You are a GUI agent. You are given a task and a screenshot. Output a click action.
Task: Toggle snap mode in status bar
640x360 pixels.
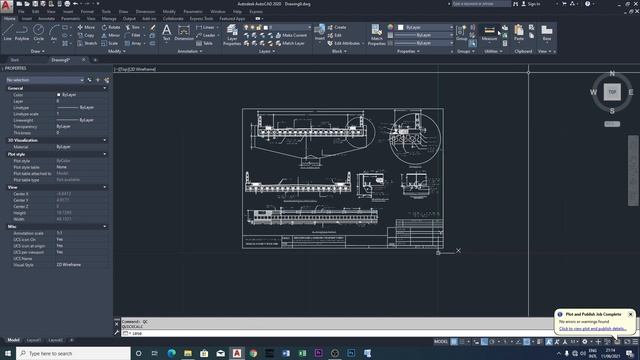click(462, 342)
